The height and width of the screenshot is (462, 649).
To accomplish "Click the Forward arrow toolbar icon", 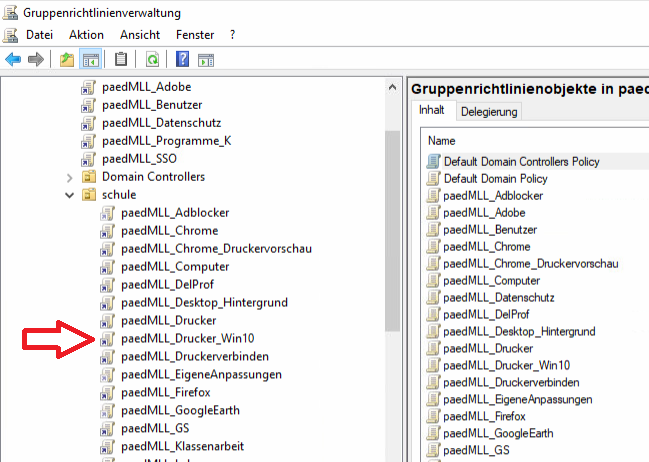I will click(36, 60).
